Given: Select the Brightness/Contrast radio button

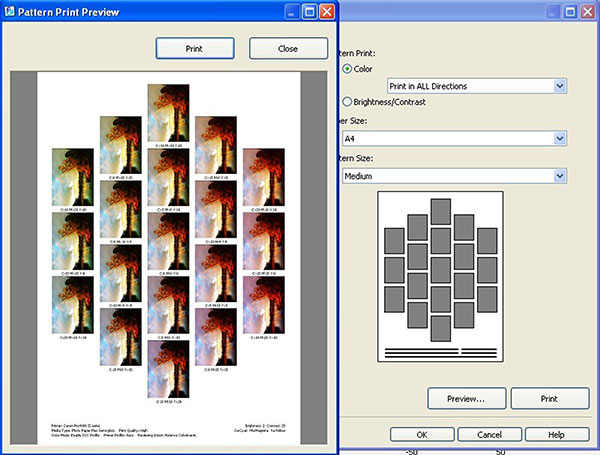Looking at the screenshot, I should 348,102.
